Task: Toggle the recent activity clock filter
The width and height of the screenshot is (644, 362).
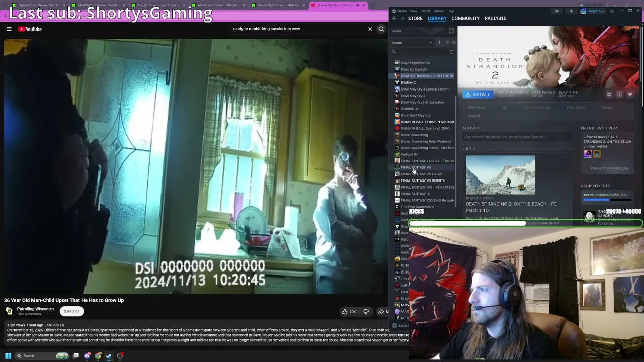Action: click(447, 43)
